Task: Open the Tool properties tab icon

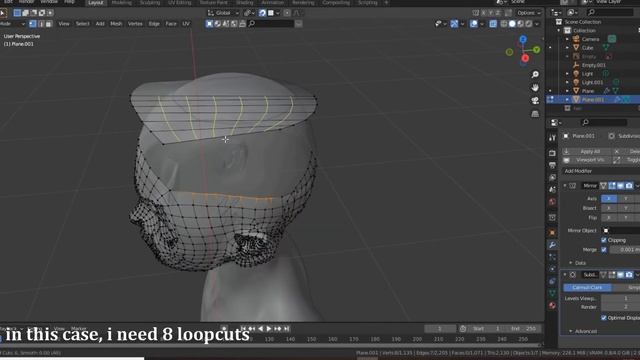Action: 552,138
